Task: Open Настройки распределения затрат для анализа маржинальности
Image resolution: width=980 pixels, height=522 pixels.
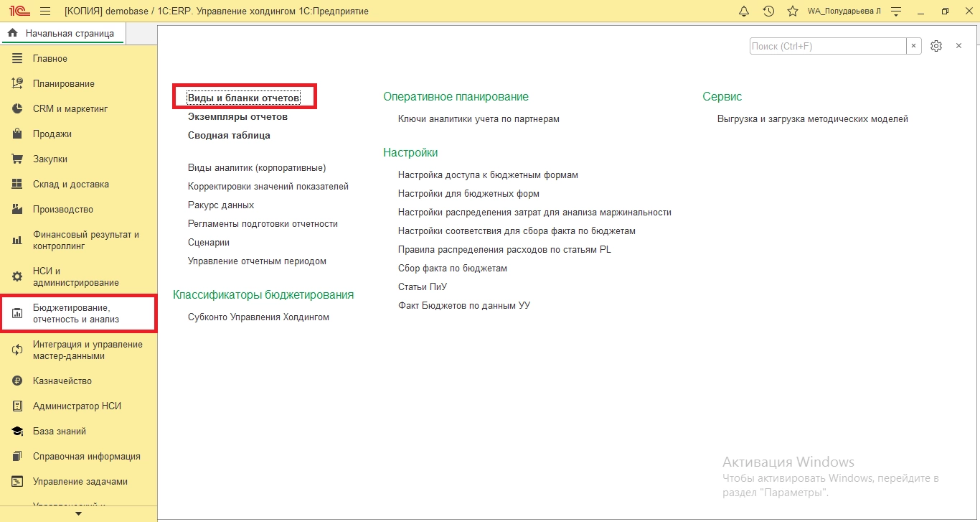Action: (x=534, y=212)
